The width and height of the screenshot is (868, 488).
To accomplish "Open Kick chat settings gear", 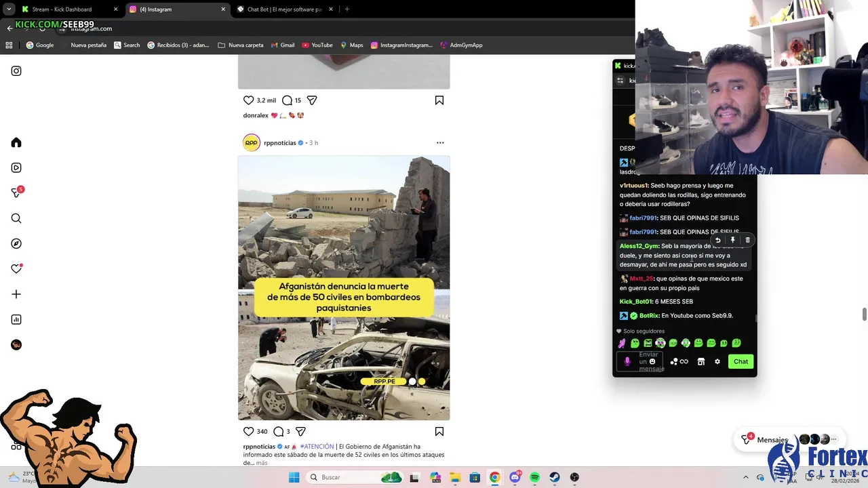I will [717, 361].
